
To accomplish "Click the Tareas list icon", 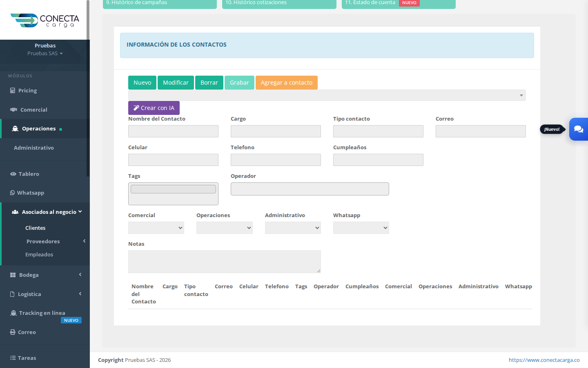I will [x=13, y=358].
